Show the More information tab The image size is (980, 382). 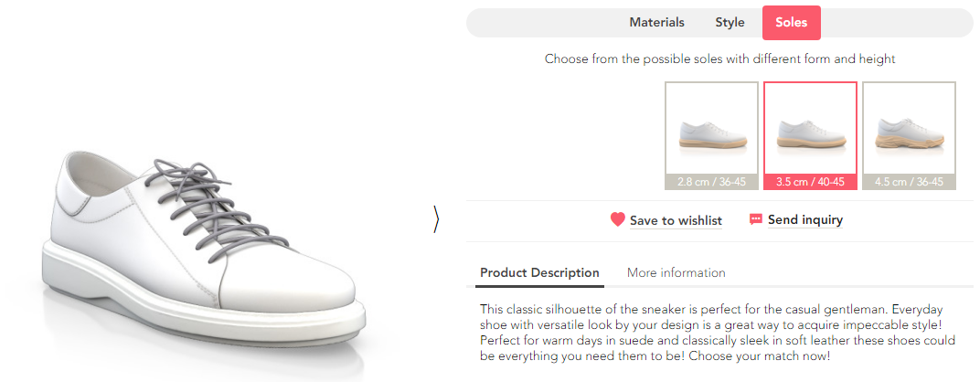click(676, 272)
